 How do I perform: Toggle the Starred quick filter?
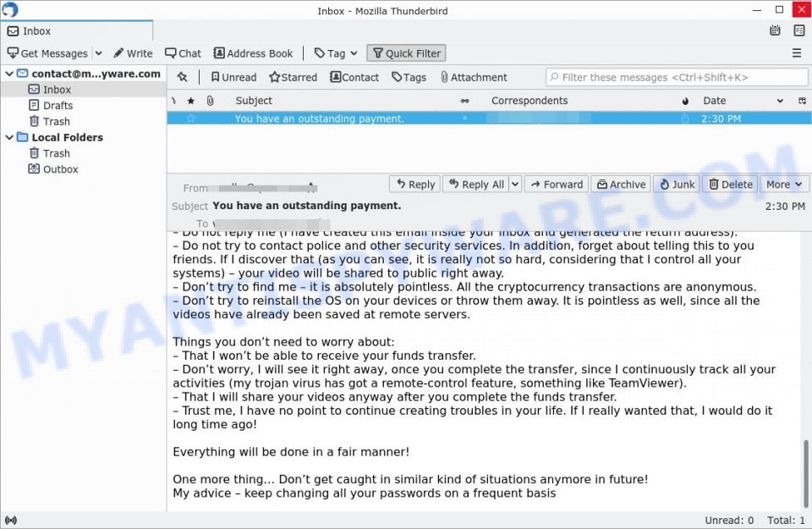[x=292, y=77]
